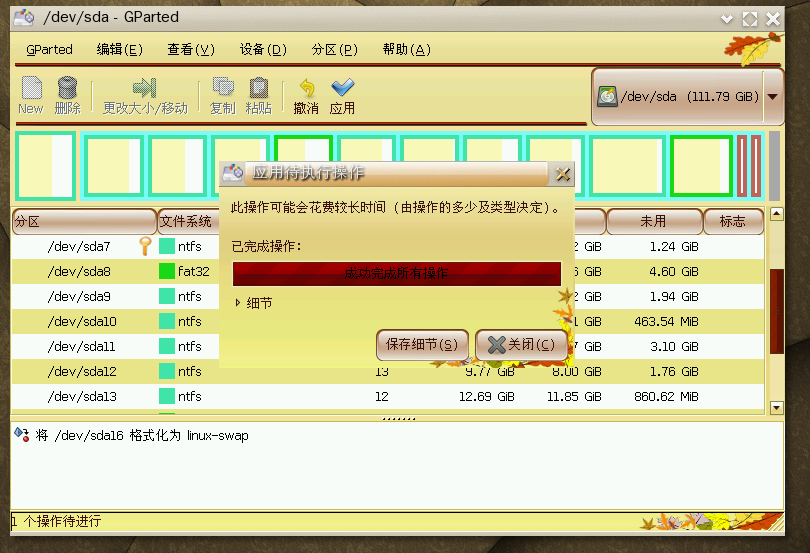Close the 应用待执行操作 dialog with X

[x=563, y=174]
